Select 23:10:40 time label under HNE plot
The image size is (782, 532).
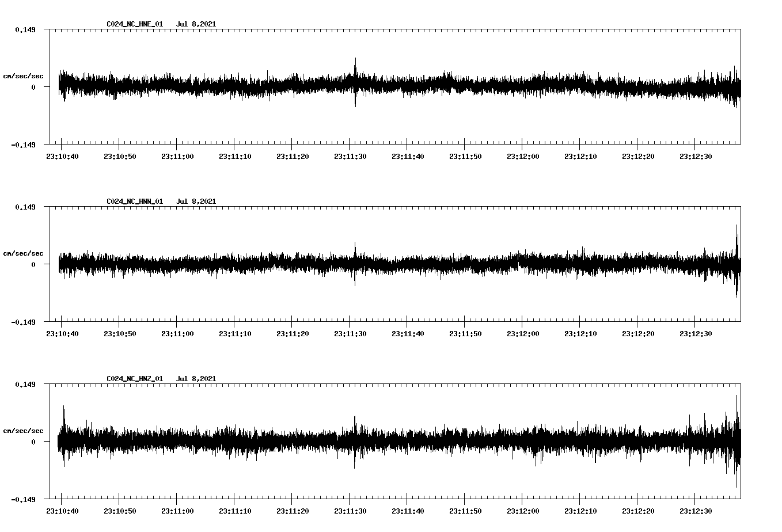(x=62, y=157)
